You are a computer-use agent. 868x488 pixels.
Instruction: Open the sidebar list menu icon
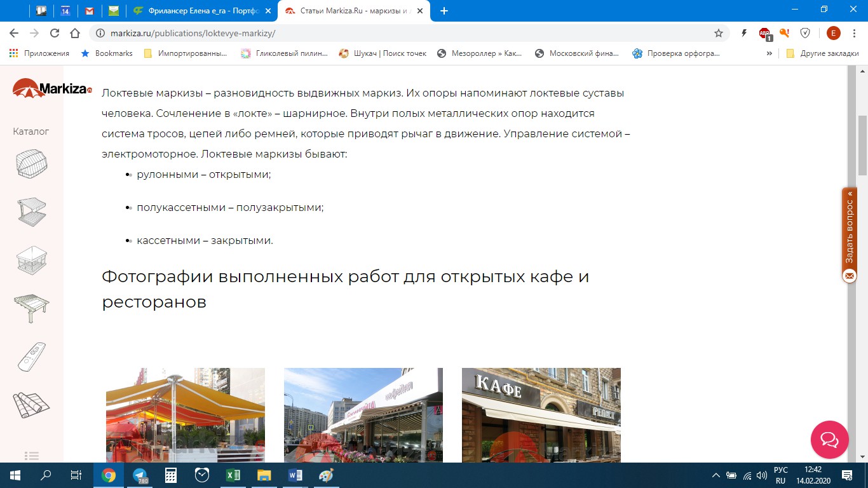(31, 456)
